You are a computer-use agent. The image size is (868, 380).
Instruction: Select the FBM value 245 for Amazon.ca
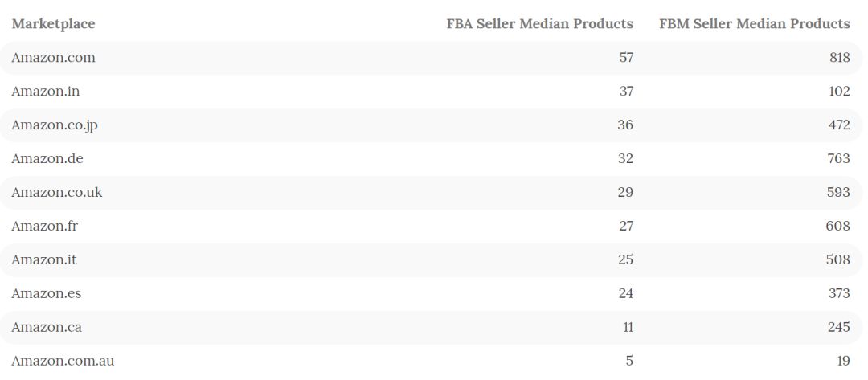pyautogui.click(x=839, y=328)
